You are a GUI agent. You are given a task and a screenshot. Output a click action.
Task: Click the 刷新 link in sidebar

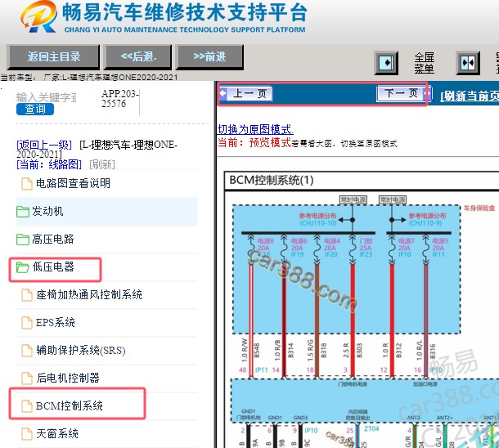coord(102,164)
